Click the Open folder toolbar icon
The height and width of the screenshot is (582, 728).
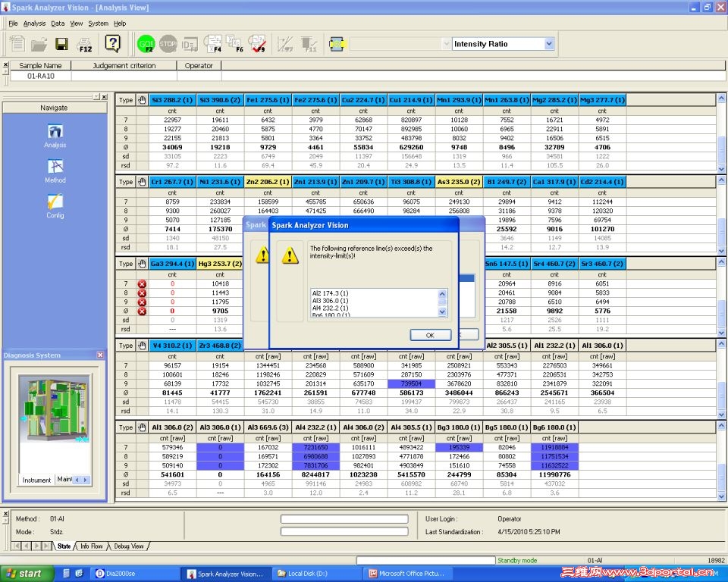coord(39,45)
